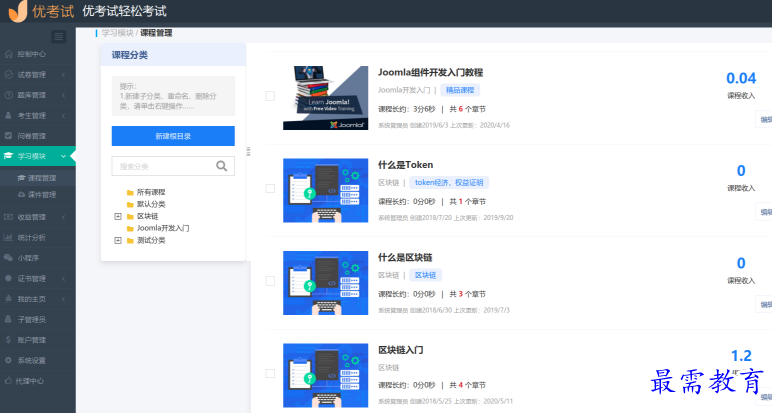Collapse 学习模块 using its down chevron
This screenshot has height=413, width=772.
pos(64,156)
